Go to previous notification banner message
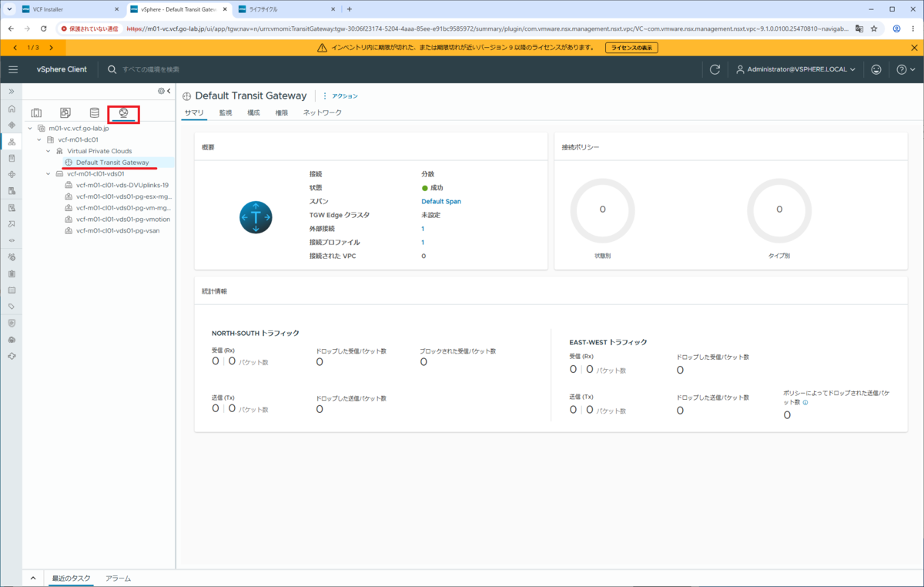 15,48
